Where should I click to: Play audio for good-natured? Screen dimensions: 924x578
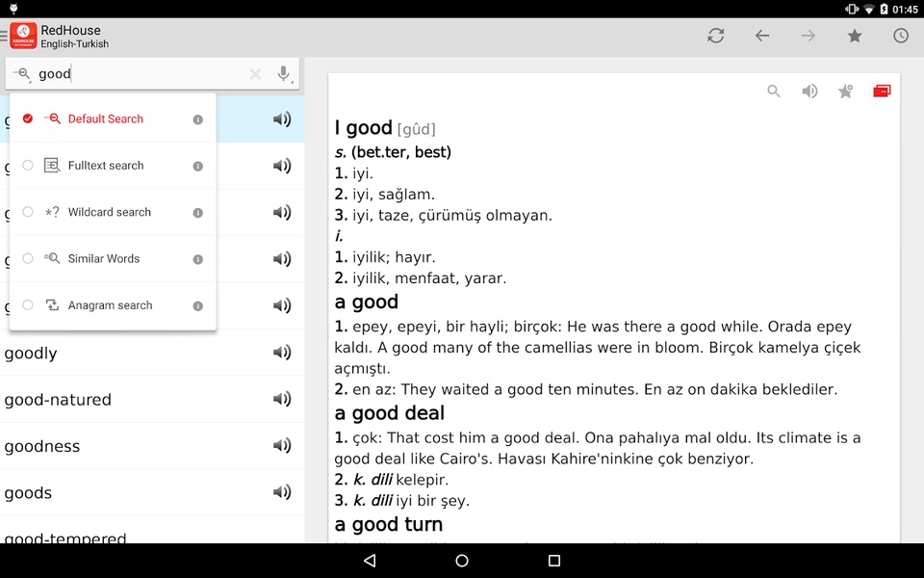click(x=282, y=399)
